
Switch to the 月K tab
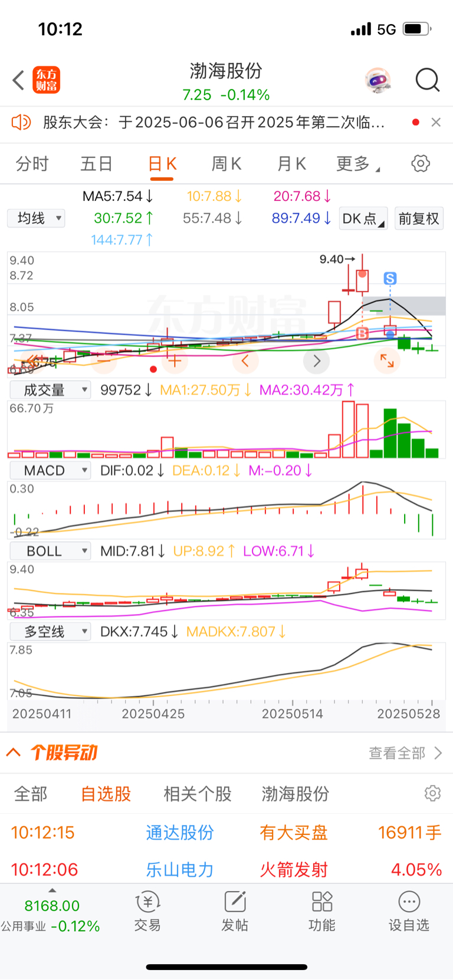291,164
